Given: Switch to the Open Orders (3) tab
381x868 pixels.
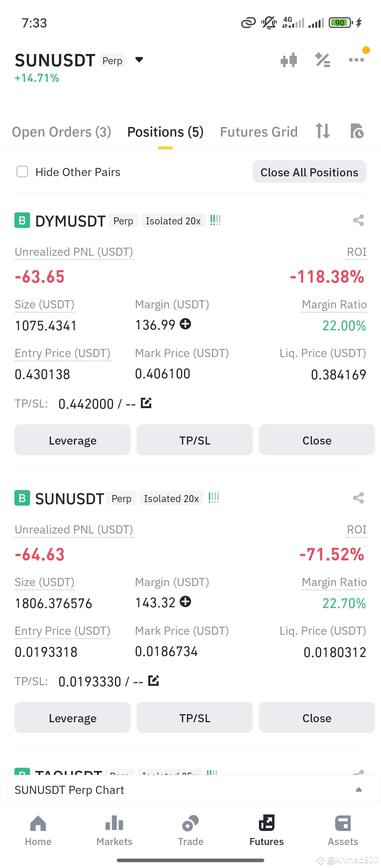Looking at the screenshot, I should 61,132.
